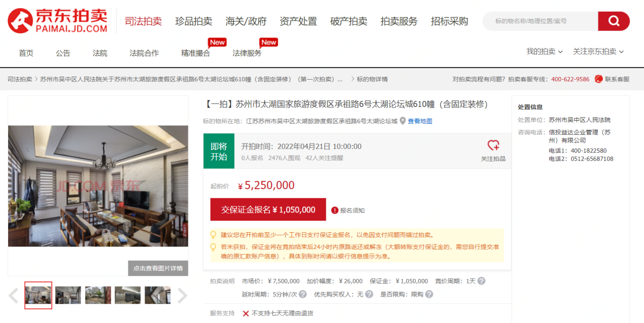This screenshot has height=323, width=644.
Task: Click the search magnifier icon
Action: pyautogui.click(x=614, y=21)
